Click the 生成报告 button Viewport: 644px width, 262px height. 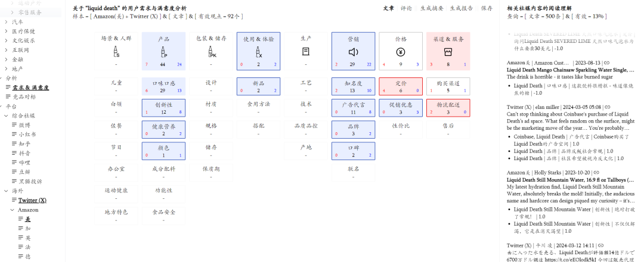click(x=461, y=9)
